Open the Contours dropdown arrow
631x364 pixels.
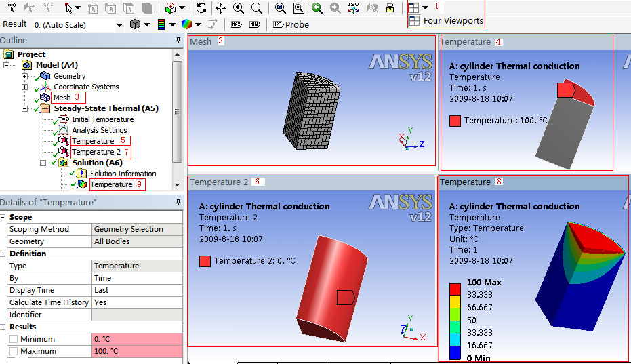point(172,25)
